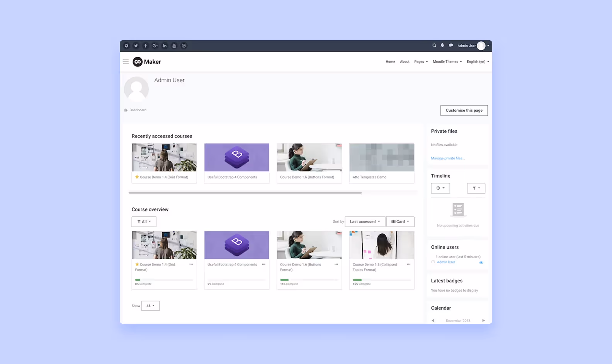This screenshot has height=364, width=612.
Task: Open the Instagram social icon
Action: click(x=184, y=46)
